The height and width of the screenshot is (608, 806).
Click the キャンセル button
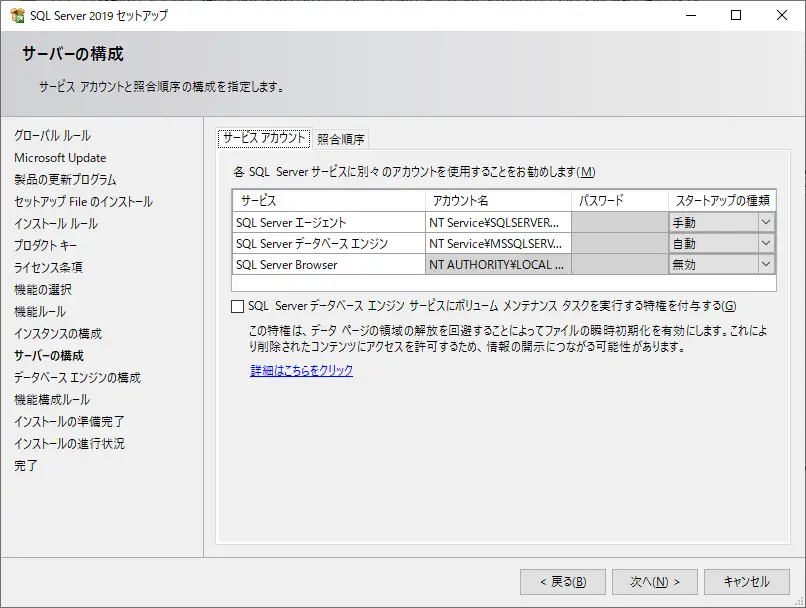pos(747,582)
